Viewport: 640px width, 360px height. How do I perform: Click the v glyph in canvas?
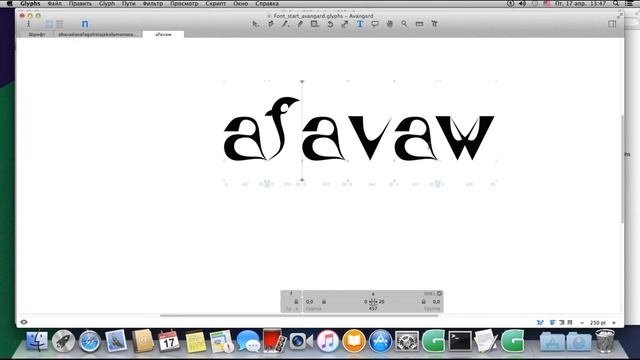pos(370,138)
